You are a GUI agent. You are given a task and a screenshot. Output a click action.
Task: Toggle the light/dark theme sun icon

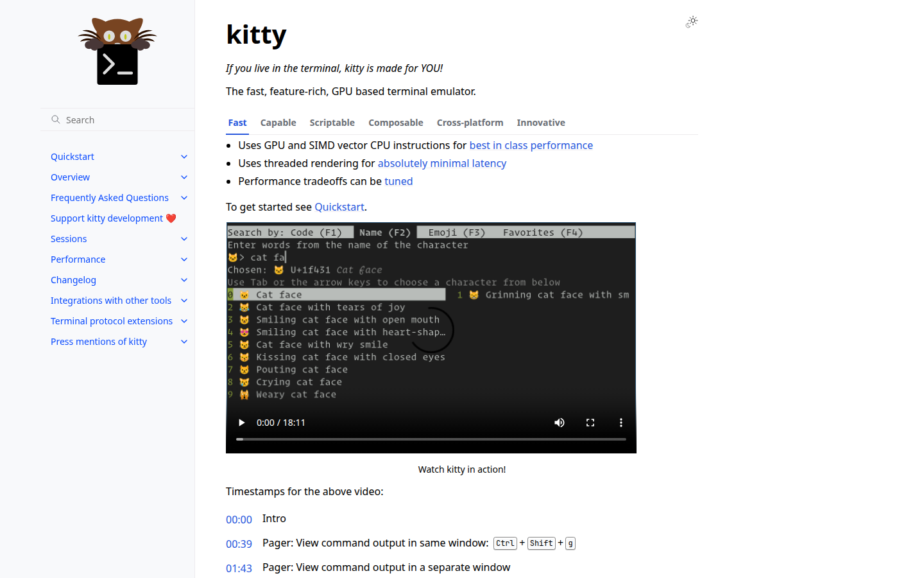(692, 22)
